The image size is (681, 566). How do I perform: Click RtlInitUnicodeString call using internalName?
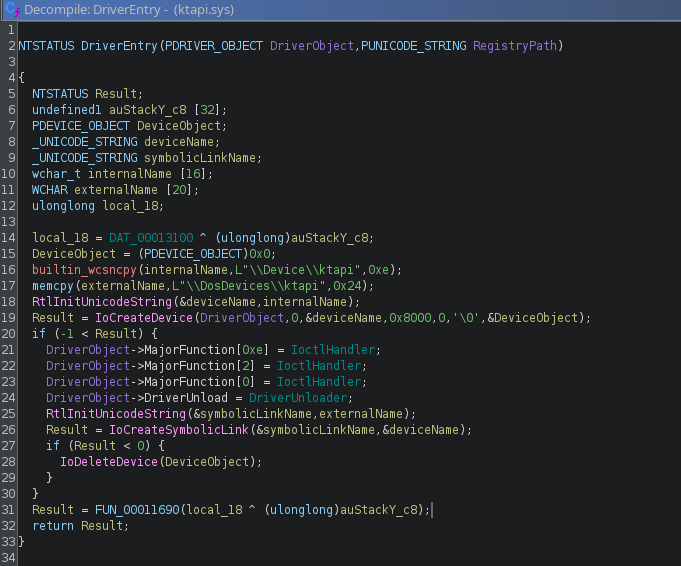coord(102,301)
